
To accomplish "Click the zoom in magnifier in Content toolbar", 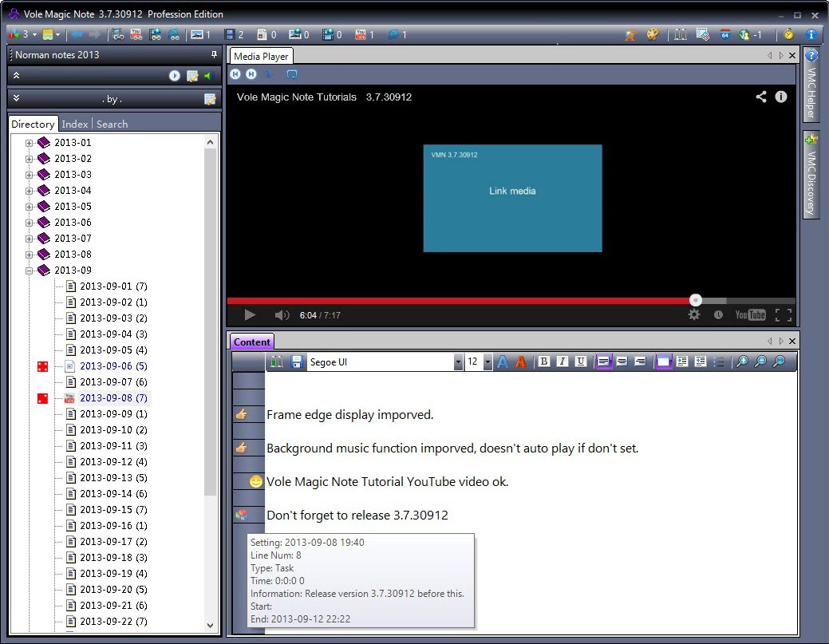I will [x=742, y=362].
